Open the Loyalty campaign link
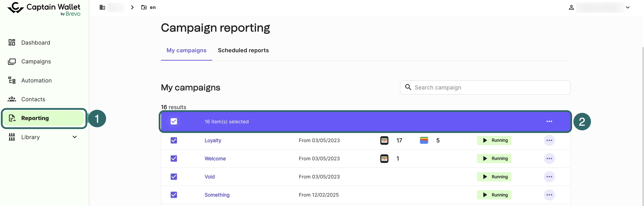Image resolution: width=644 pixels, height=206 pixels. click(213, 140)
